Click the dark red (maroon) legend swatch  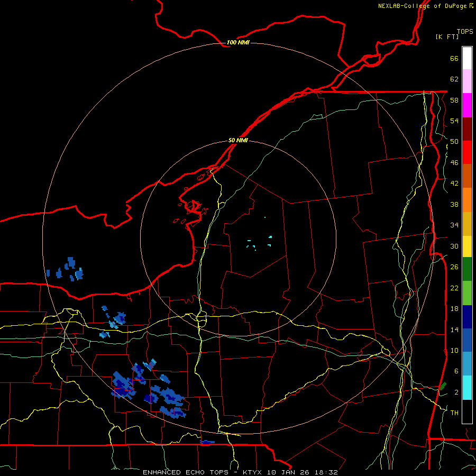(x=467, y=129)
